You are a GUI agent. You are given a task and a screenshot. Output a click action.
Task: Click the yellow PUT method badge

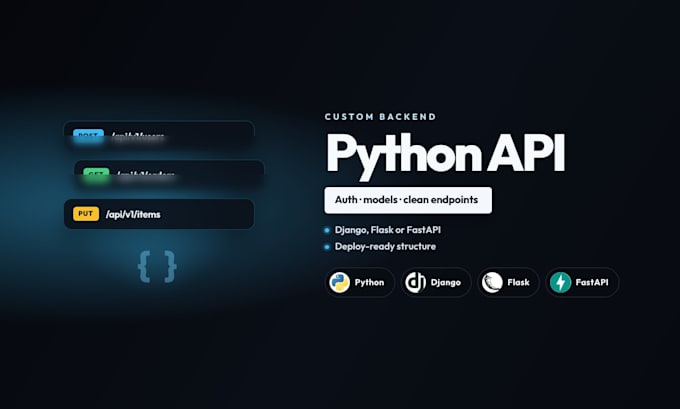[x=86, y=214]
